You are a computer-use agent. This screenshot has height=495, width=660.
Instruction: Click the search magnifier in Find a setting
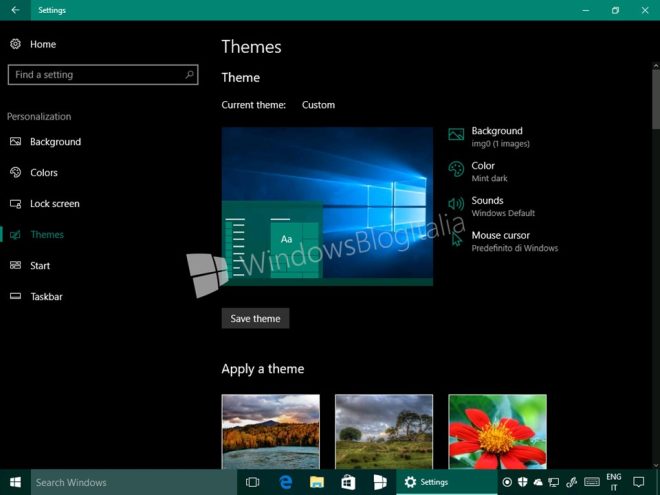tap(189, 75)
